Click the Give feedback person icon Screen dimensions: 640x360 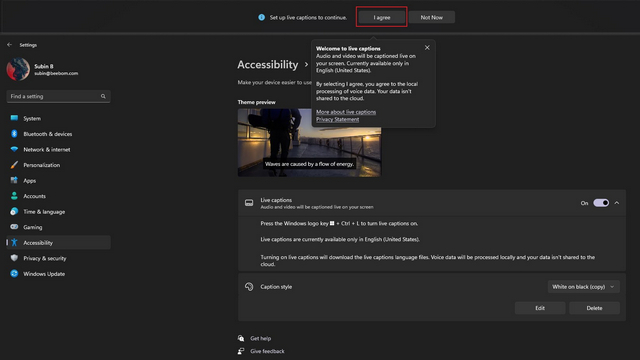pos(241,351)
